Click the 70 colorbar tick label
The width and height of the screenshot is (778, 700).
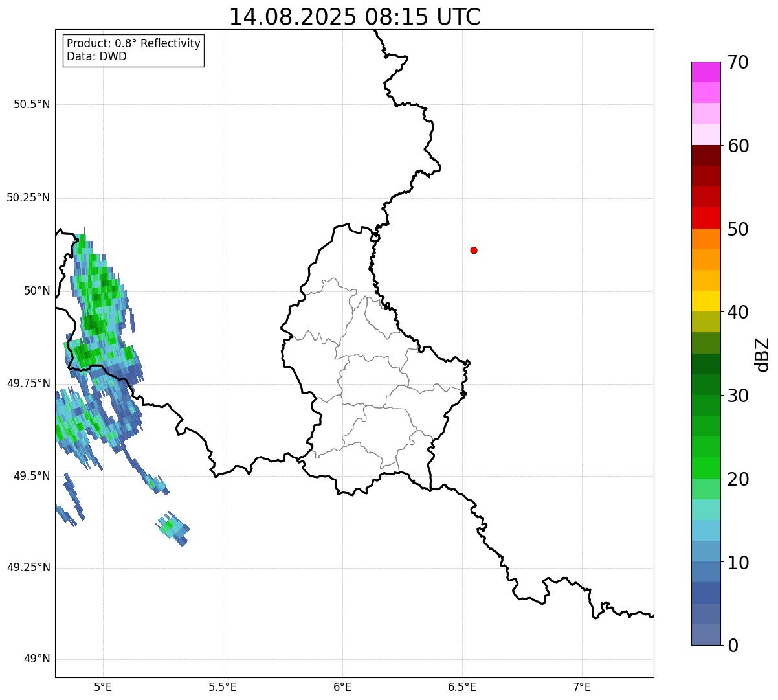738,62
